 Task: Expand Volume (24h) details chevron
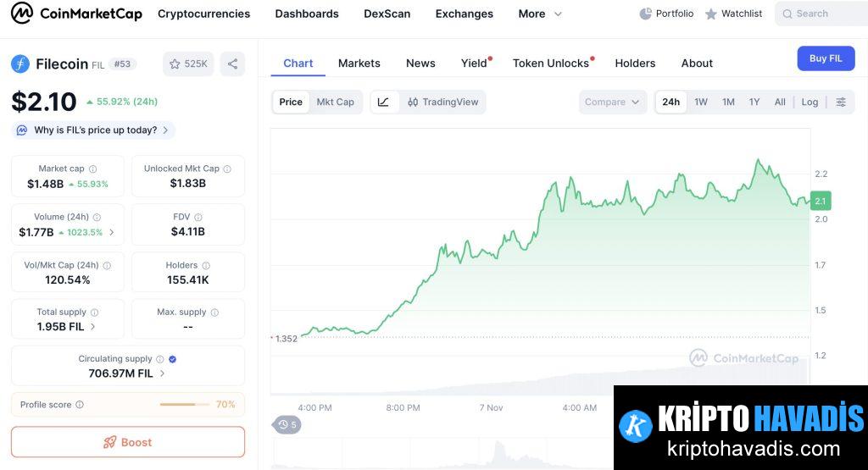click(x=112, y=232)
